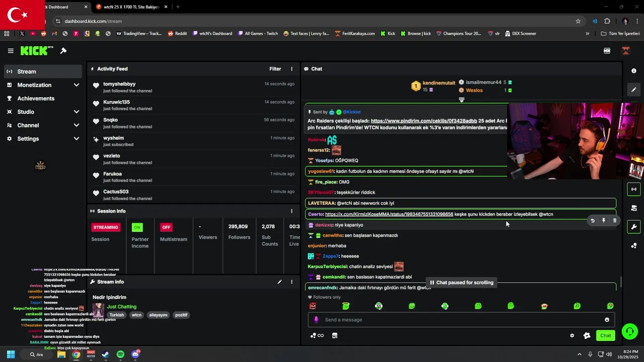Click the hammer icon beside the Kick logo
Viewport: 644px width, 362px height.
[x=63, y=51]
